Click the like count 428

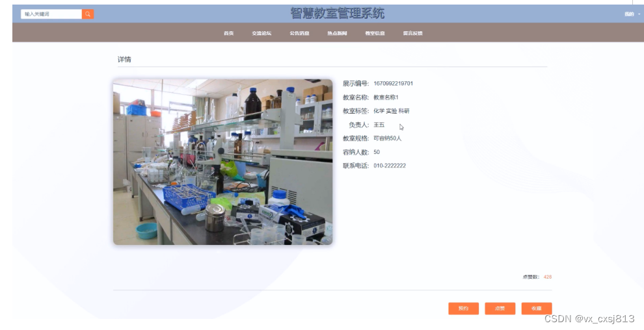point(548,277)
